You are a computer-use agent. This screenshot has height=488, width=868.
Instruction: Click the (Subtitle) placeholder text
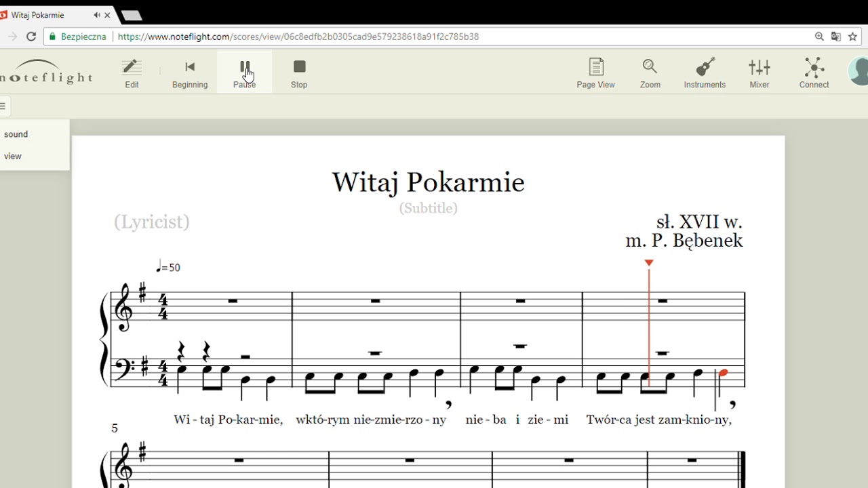[428, 208]
